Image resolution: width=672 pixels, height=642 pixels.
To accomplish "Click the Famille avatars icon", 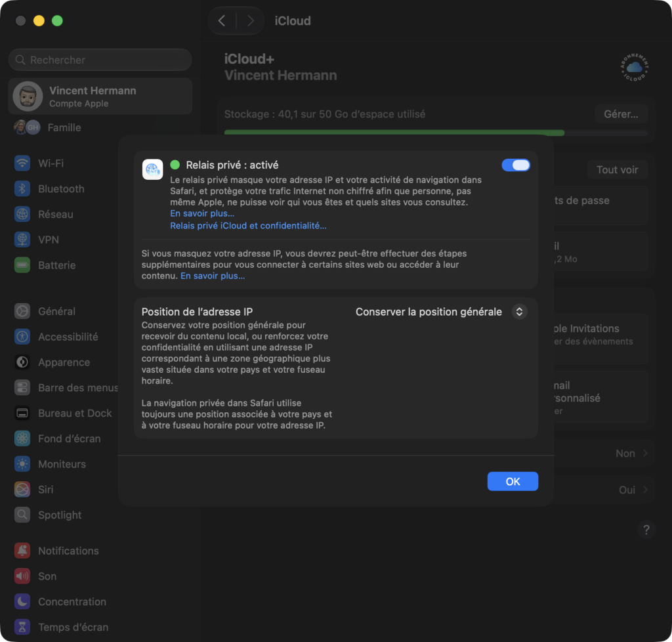I will tap(27, 127).
